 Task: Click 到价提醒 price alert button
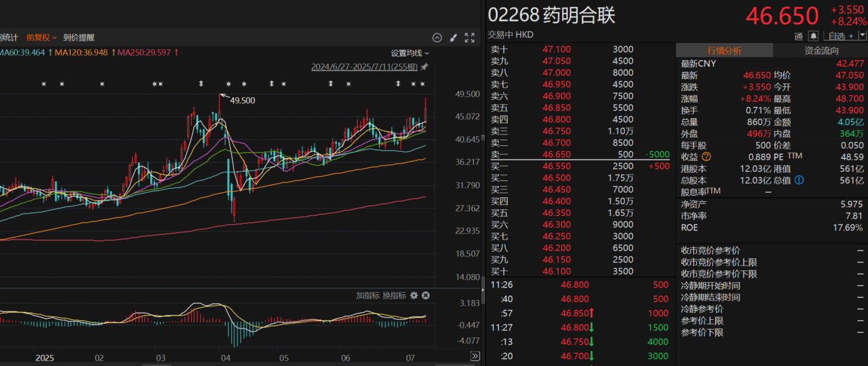click(79, 38)
